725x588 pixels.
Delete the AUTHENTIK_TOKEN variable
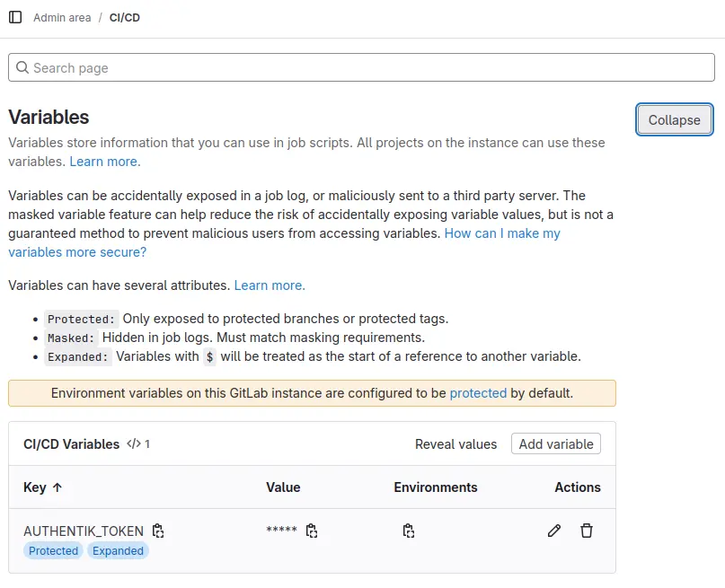point(587,531)
